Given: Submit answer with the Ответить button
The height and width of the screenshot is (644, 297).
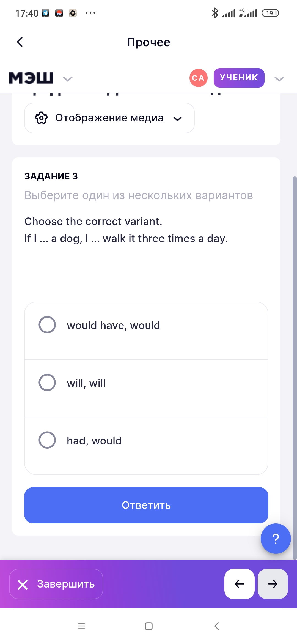Looking at the screenshot, I should [146, 505].
